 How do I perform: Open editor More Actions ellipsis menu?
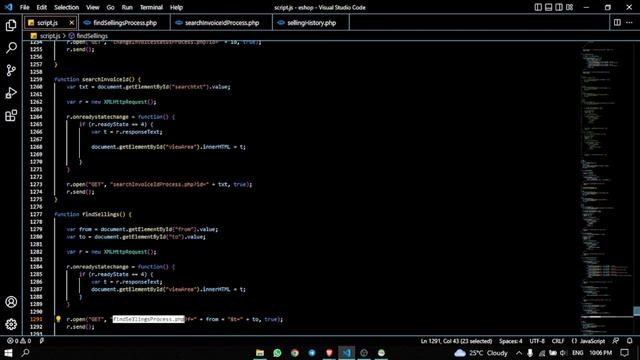tap(629, 22)
